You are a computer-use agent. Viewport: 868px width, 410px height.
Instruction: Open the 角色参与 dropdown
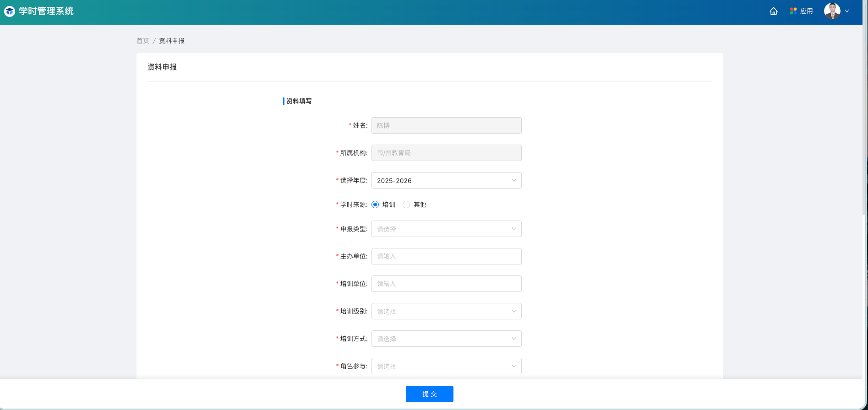[446, 366]
